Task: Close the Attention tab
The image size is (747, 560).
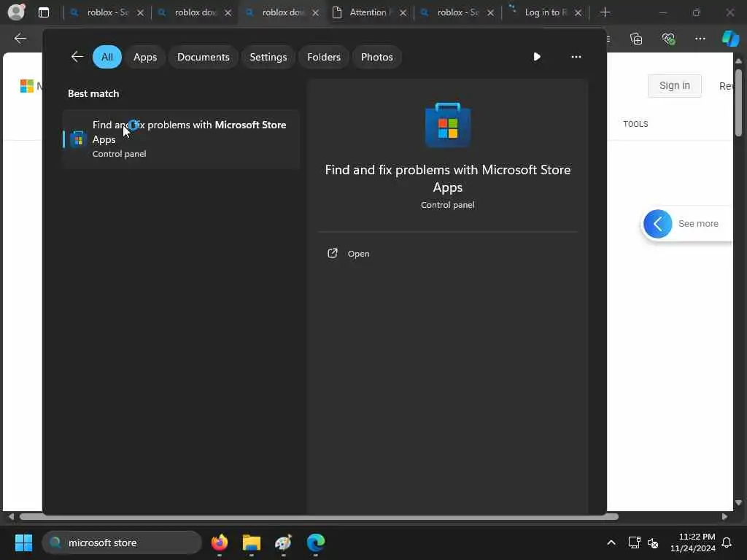Action: pos(403,13)
